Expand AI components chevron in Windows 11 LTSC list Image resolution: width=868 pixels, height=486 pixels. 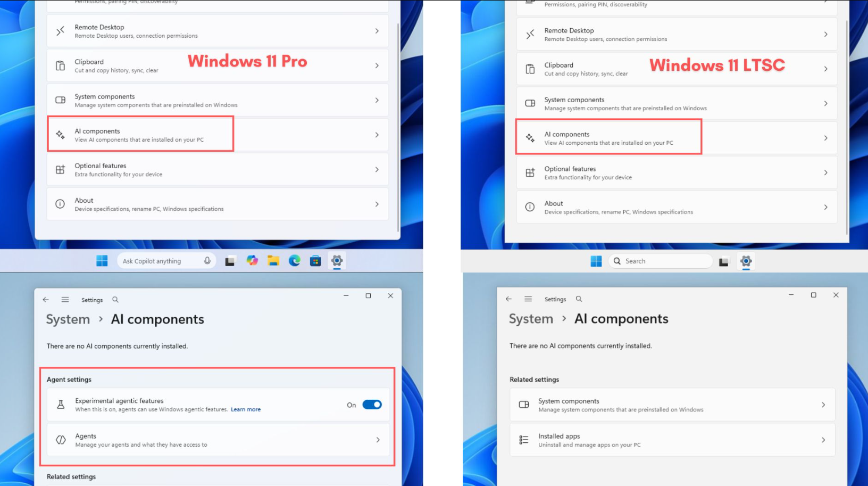826,138
